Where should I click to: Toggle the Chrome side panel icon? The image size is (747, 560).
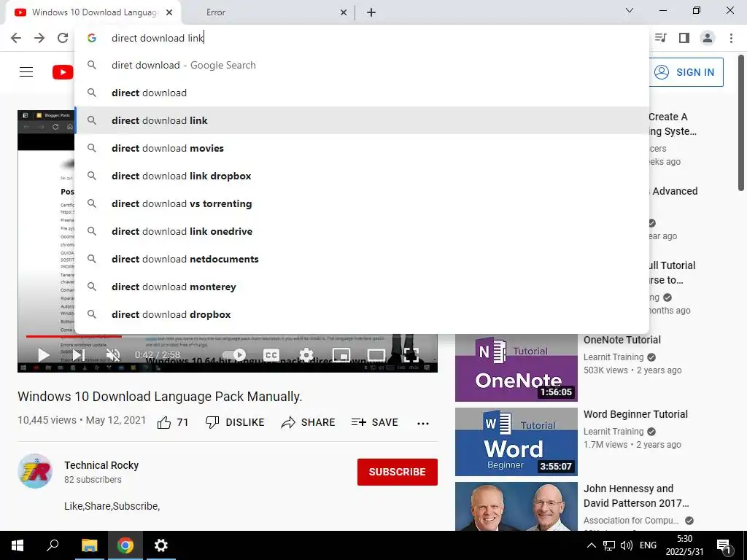tap(684, 38)
